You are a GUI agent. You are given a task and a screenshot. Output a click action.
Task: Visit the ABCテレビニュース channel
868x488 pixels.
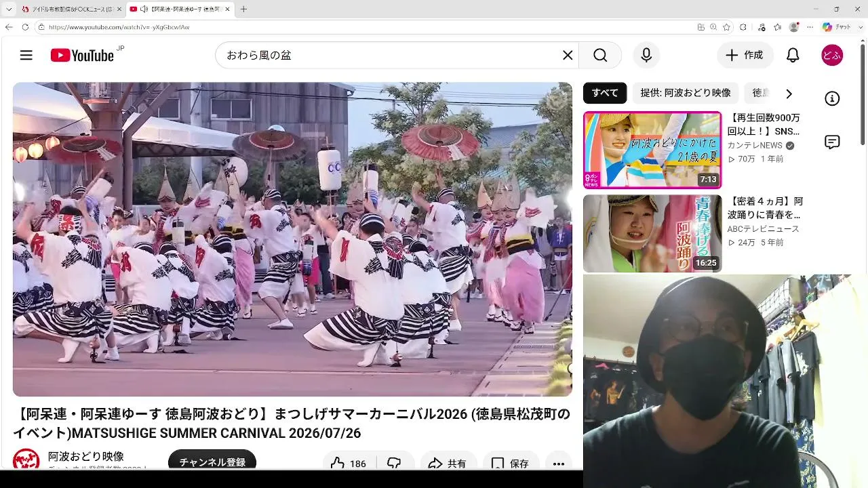click(x=763, y=229)
